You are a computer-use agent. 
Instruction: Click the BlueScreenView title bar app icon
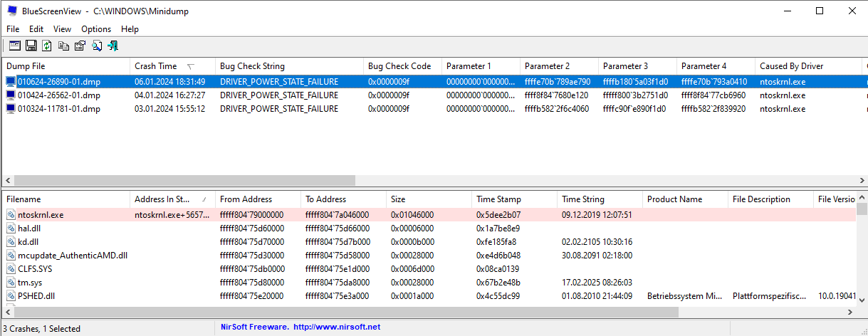click(13, 11)
